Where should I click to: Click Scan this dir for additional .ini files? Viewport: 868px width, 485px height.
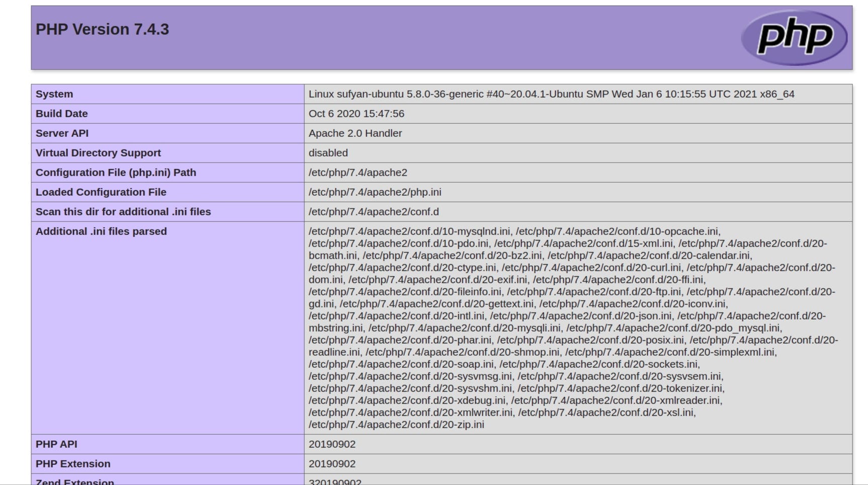point(123,212)
